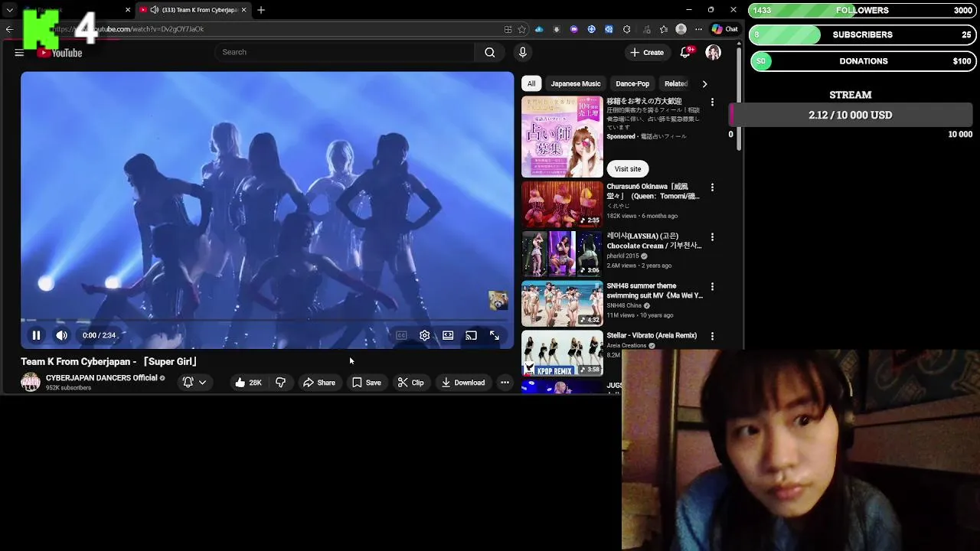Open the Stellar - Vibrato video title

pyautogui.click(x=652, y=336)
